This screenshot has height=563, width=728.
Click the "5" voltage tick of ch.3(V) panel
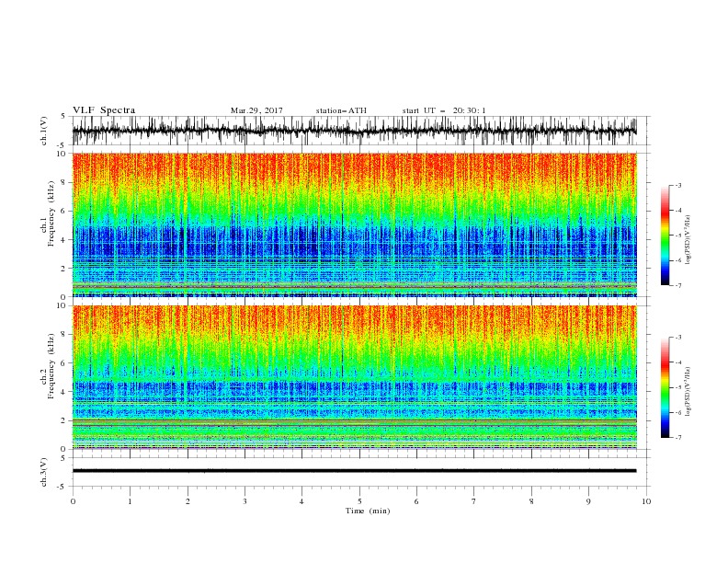pyautogui.click(x=63, y=458)
